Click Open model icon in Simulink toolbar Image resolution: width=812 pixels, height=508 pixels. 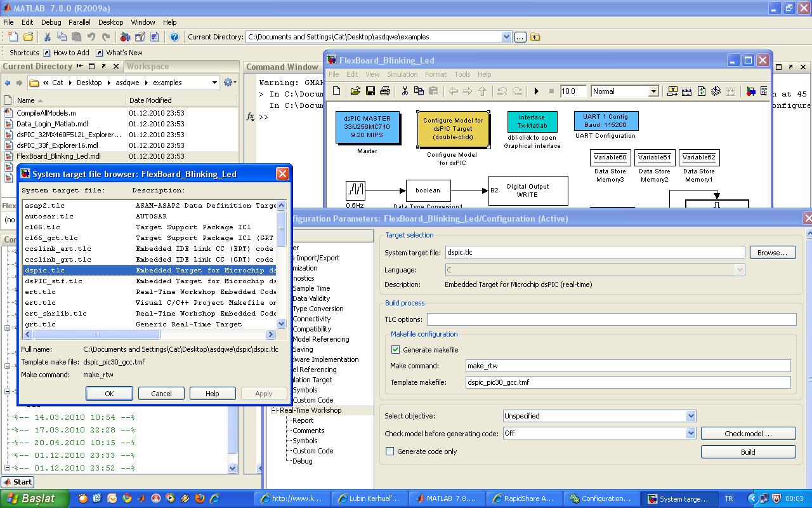355,91
